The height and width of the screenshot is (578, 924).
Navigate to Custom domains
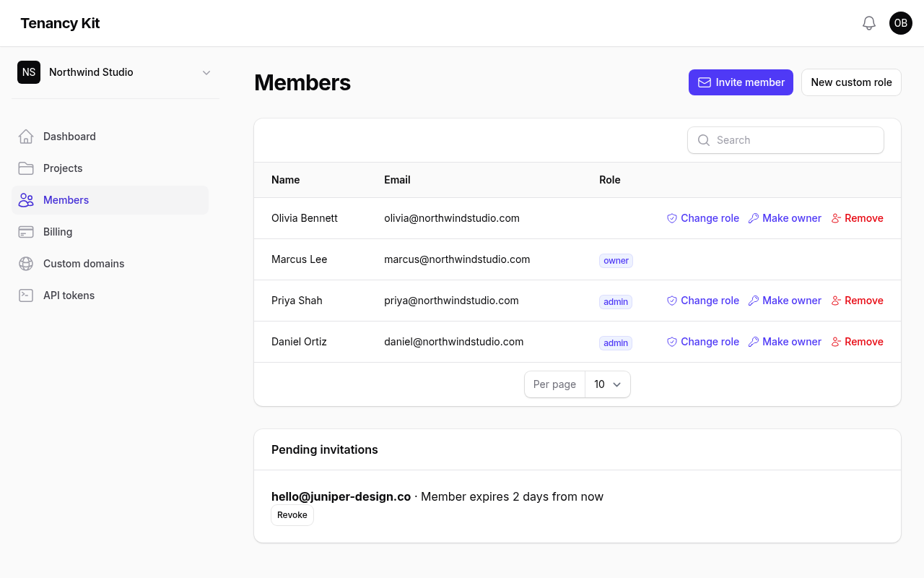tap(110, 264)
